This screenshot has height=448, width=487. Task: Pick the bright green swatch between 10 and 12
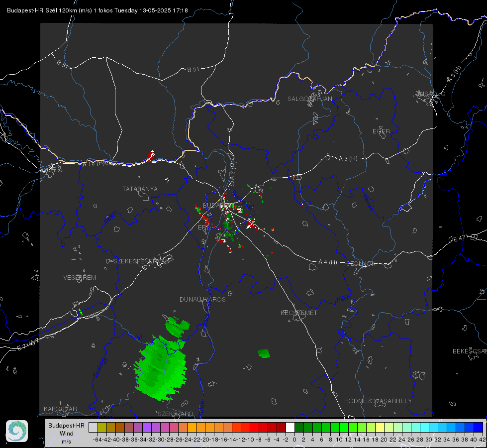coord(344,427)
